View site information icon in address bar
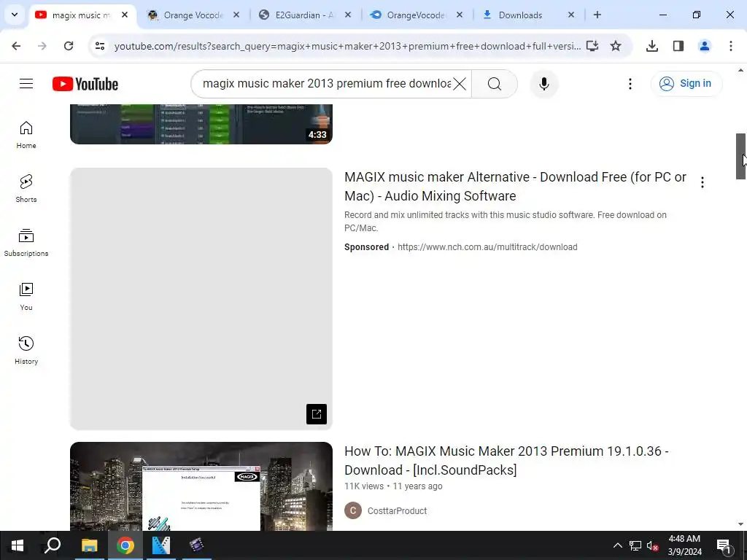 pyautogui.click(x=99, y=46)
